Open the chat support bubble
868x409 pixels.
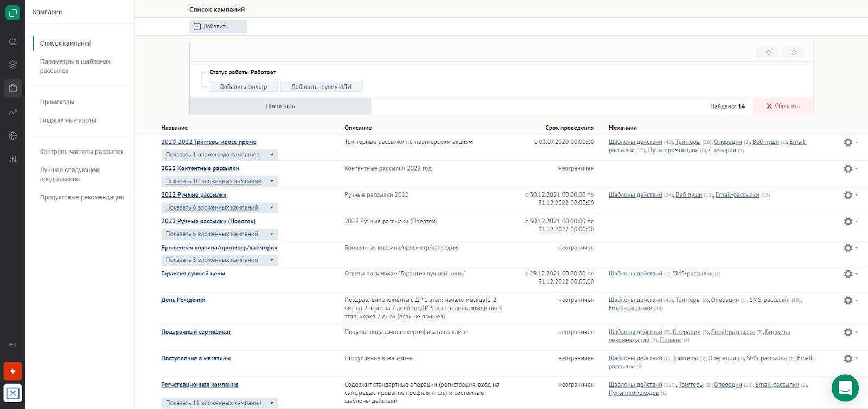point(845,388)
